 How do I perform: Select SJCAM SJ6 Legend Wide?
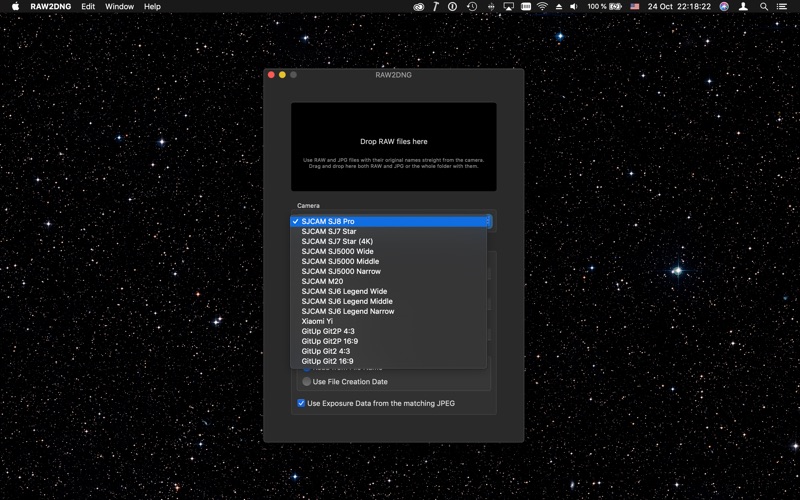tap(389, 291)
